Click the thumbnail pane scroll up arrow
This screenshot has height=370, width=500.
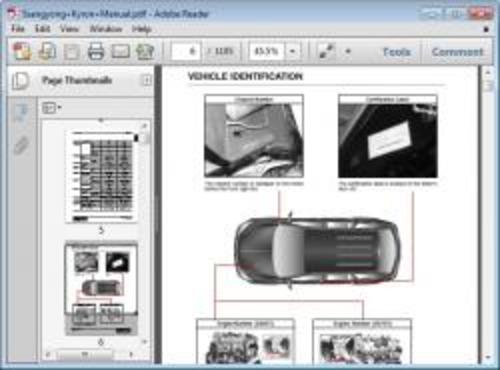144,126
